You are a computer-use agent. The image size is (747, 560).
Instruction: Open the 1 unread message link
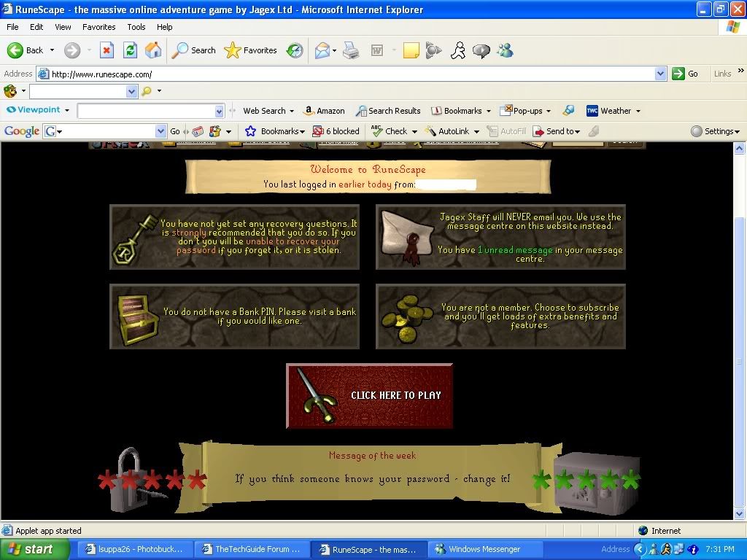click(515, 250)
